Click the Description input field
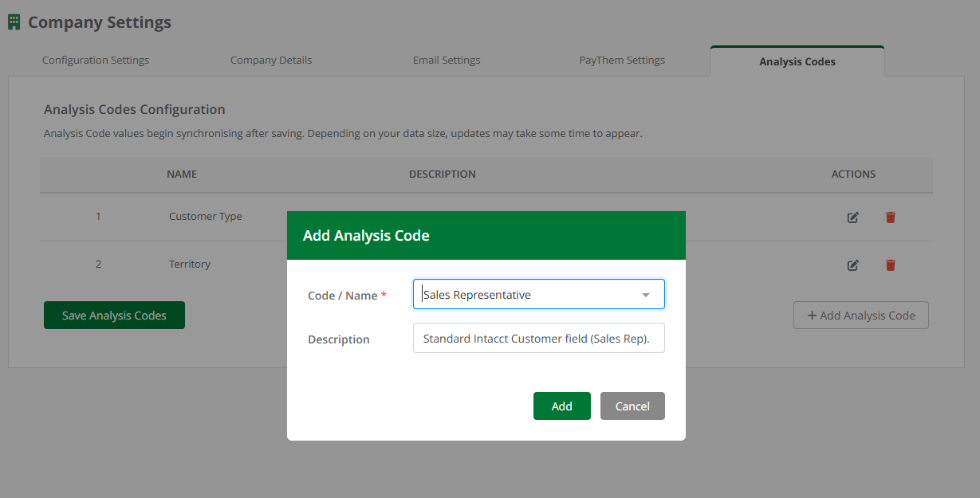 coord(538,338)
